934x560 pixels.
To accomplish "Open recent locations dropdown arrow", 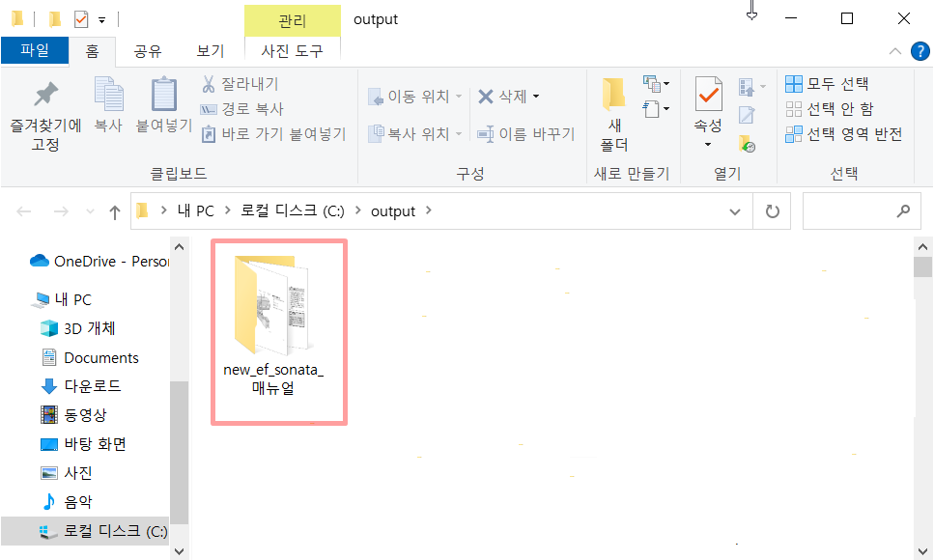I will click(90, 211).
